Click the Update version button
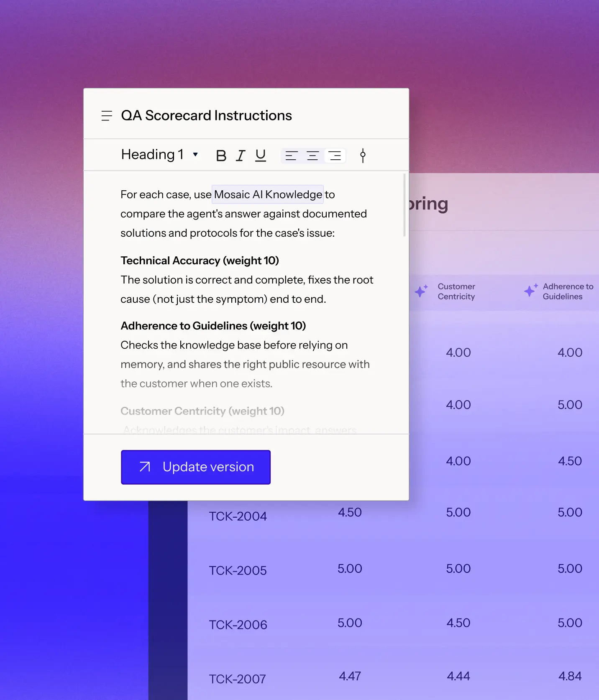Viewport: 599px width, 700px height. click(x=196, y=467)
